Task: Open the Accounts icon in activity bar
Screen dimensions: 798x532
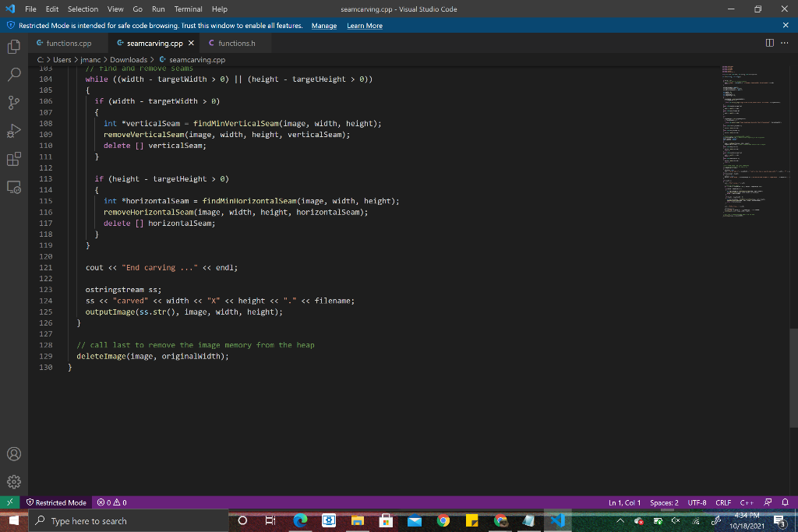Action: pos(12,453)
